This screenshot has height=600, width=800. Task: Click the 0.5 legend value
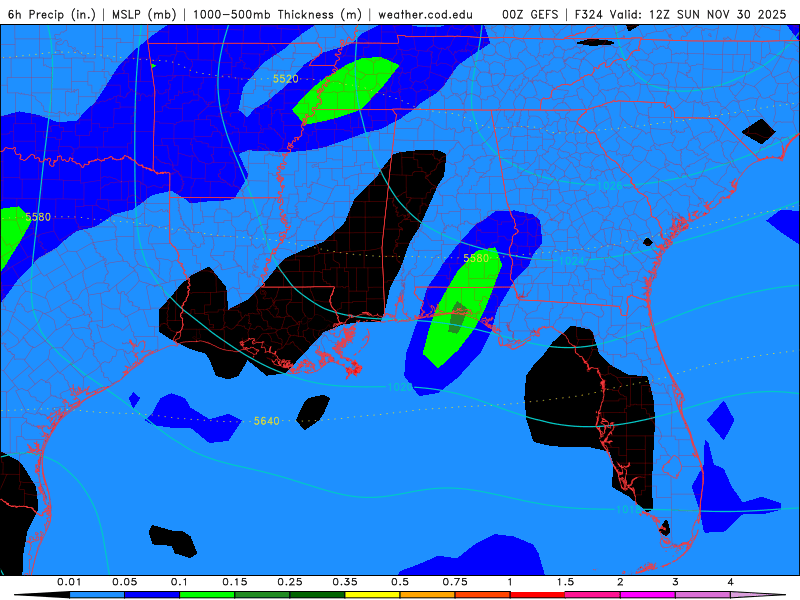(x=400, y=582)
